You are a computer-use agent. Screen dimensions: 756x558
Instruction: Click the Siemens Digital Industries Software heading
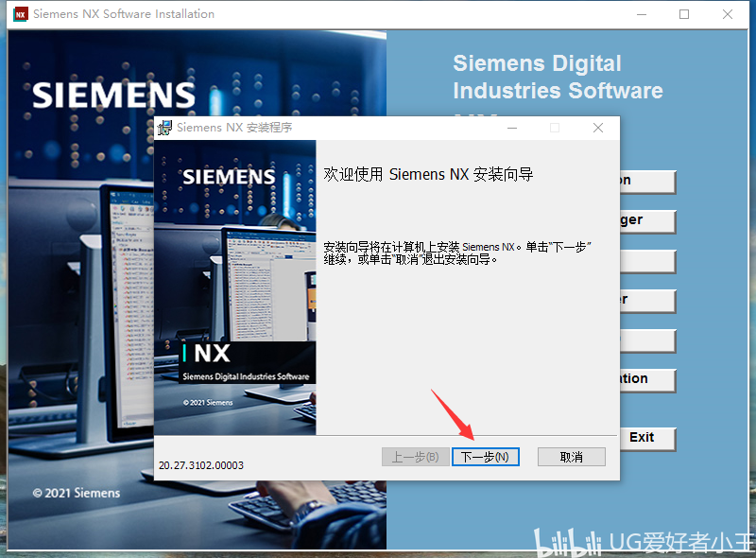[558, 78]
